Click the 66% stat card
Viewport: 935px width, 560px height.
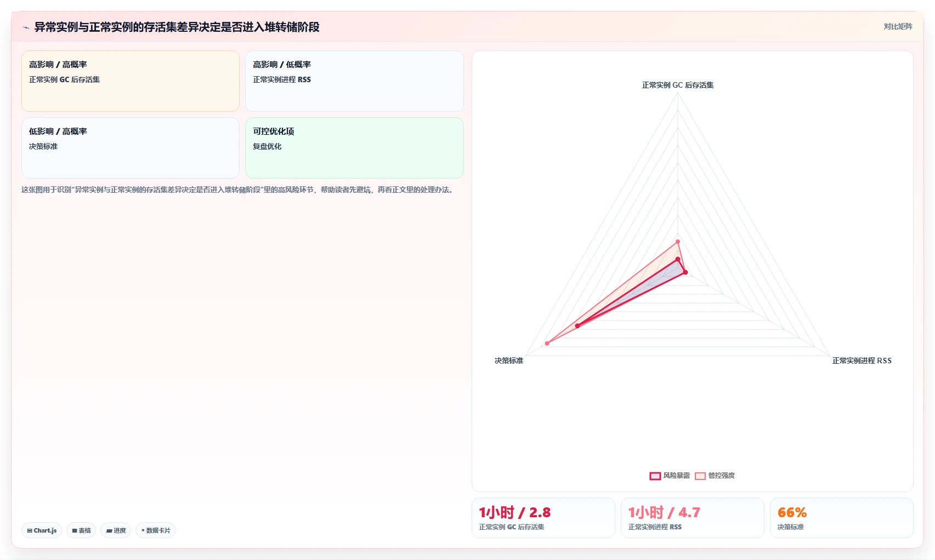(842, 518)
